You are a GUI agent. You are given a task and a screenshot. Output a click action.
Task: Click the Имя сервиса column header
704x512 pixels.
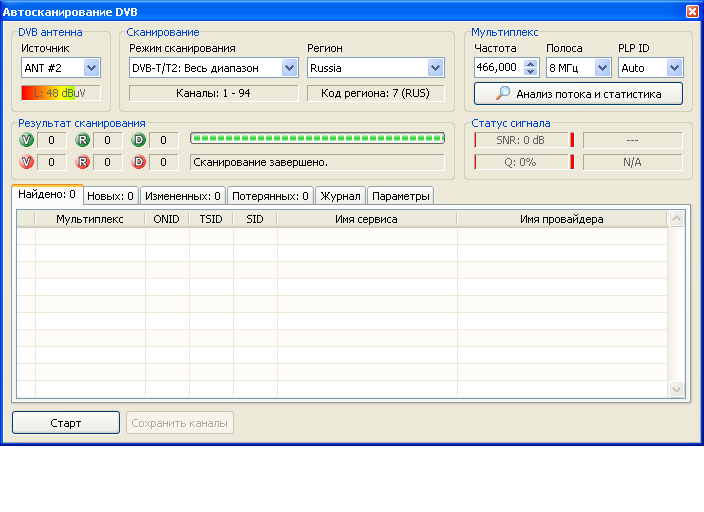coord(366,219)
